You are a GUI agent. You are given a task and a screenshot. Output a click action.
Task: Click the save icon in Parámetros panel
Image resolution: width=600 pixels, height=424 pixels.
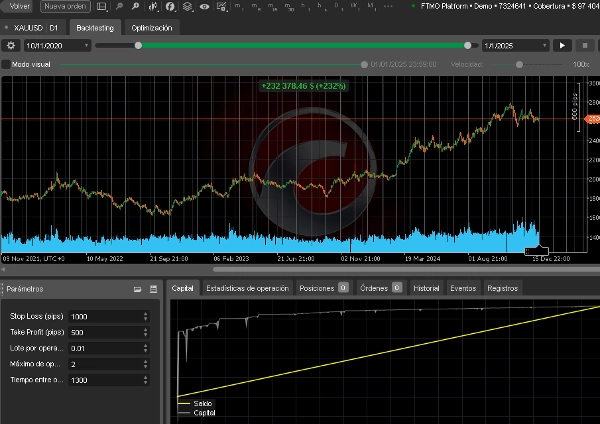pyautogui.click(x=153, y=289)
